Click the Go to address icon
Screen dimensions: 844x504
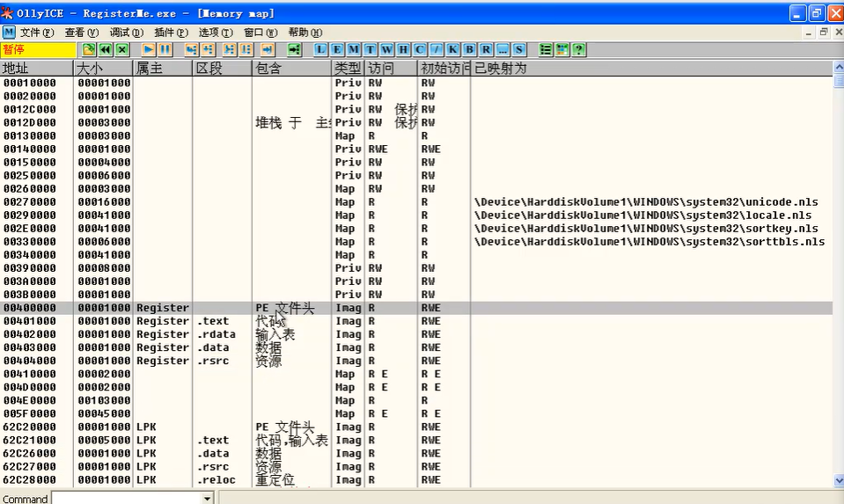click(294, 50)
